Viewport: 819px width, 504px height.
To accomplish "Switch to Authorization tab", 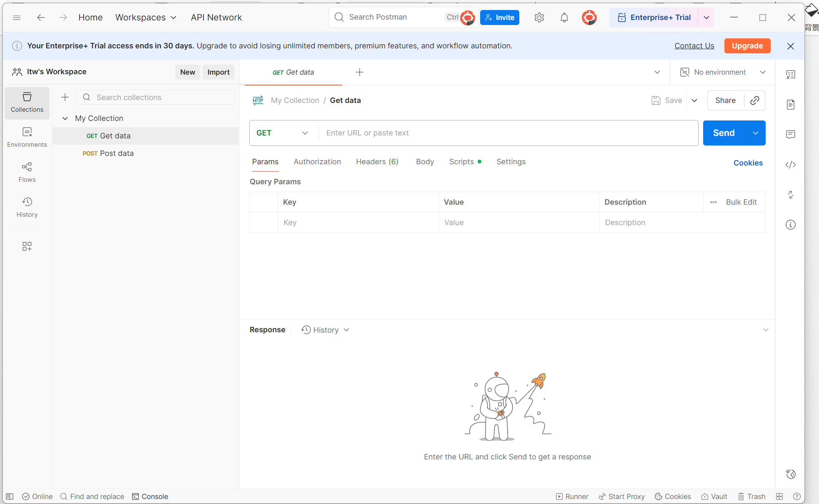I will 317,162.
